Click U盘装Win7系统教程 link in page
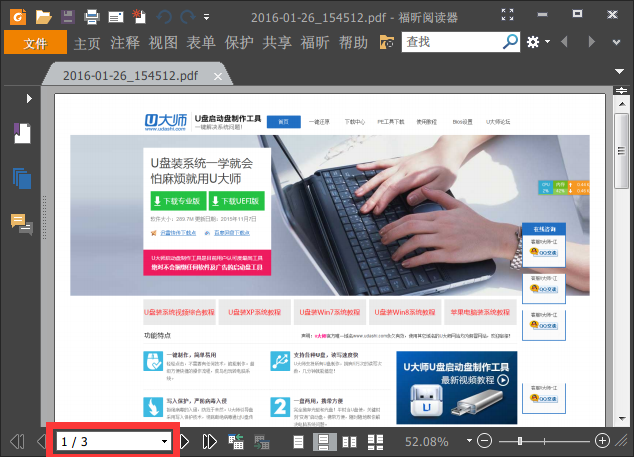The height and width of the screenshot is (457, 634). (x=330, y=312)
